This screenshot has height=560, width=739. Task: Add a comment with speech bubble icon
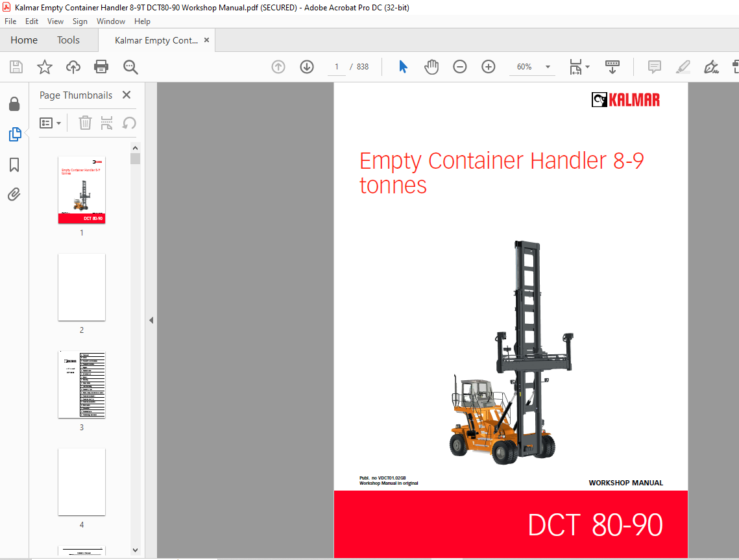pos(654,67)
